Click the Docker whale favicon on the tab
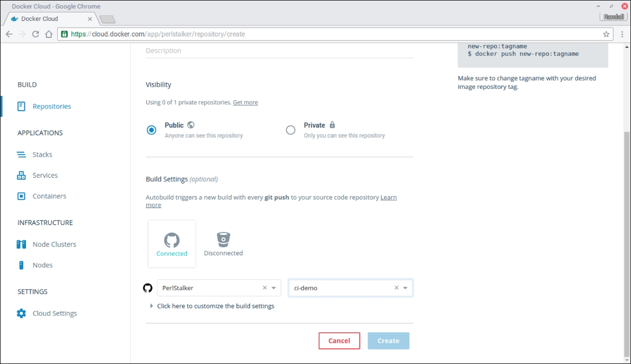631x364 pixels. click(x=15, y=19)
